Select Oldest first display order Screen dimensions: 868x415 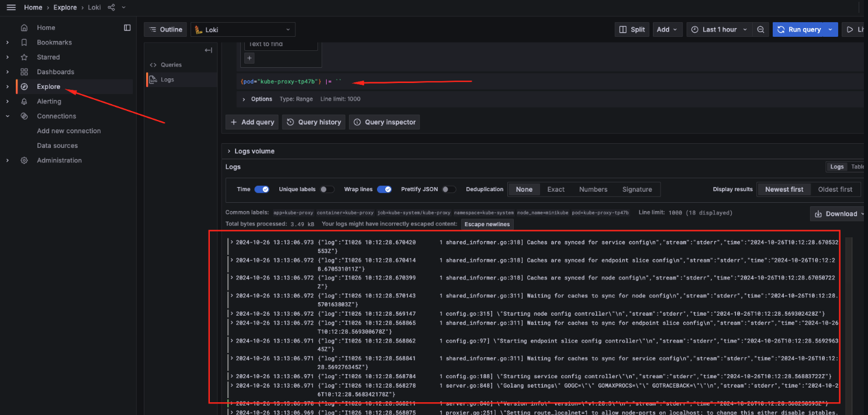click(x=835, y=189)
